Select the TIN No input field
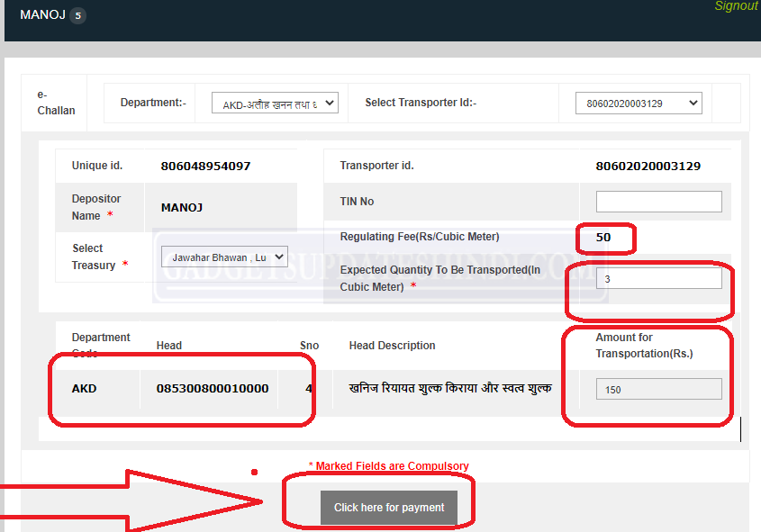This screenshot has width=761, height=532. tap(658, 201)
